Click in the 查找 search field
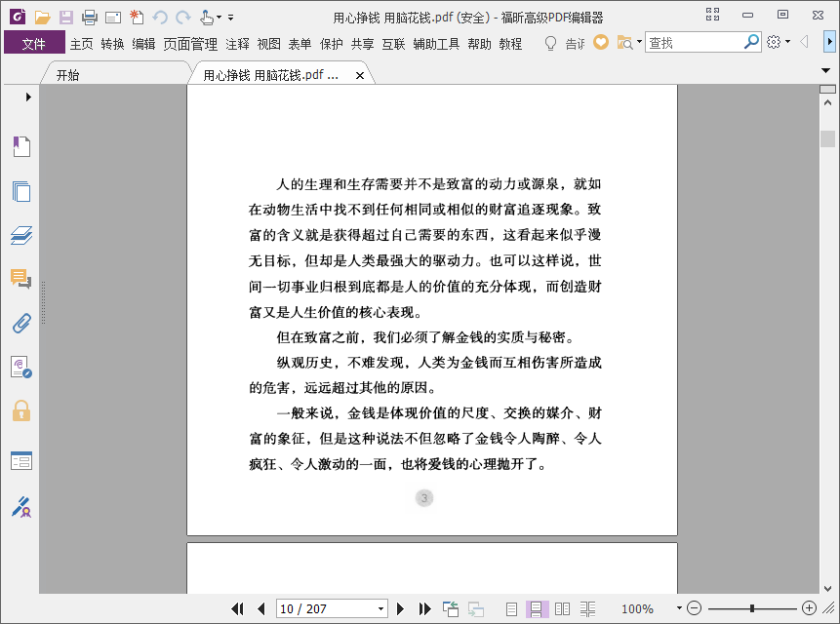Viewport: 840px width, 624px height. coord(695,42)
